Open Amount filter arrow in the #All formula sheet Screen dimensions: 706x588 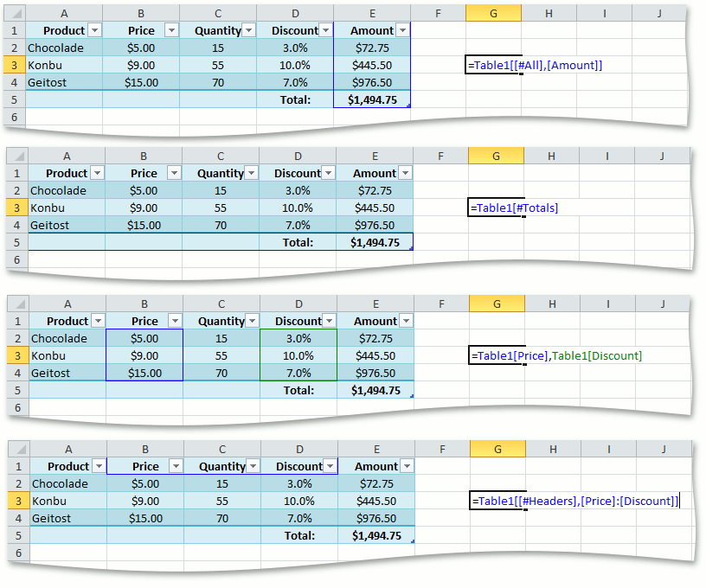(x=403, y=30)
